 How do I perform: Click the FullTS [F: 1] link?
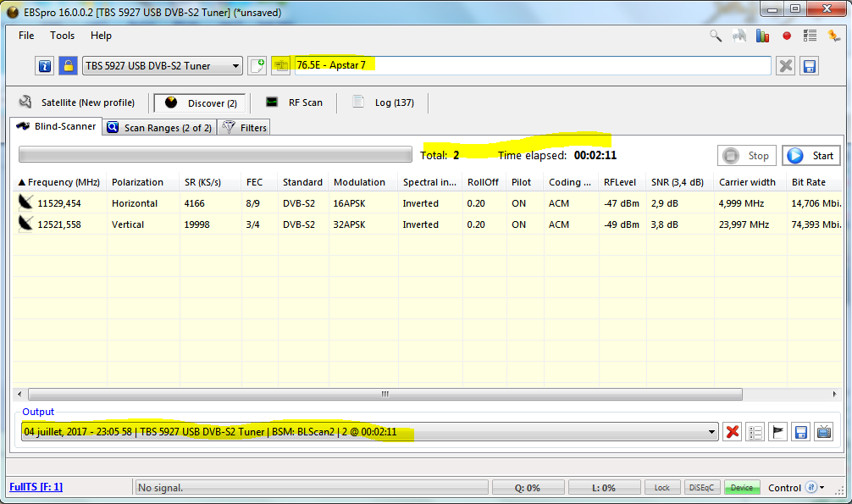(x=36, y=487)
